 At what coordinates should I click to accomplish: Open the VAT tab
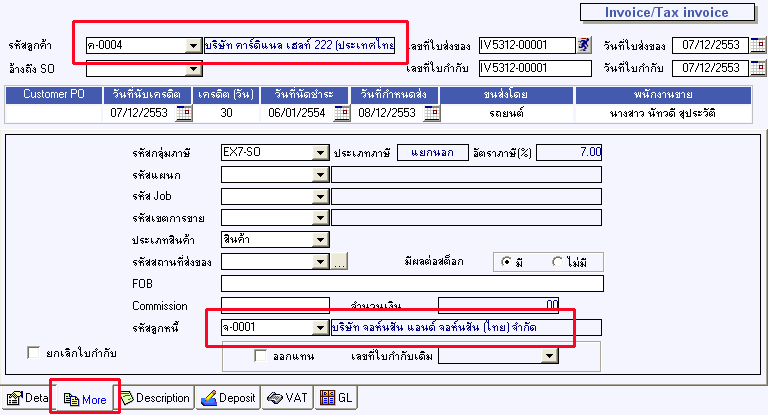tap(287, 398)
